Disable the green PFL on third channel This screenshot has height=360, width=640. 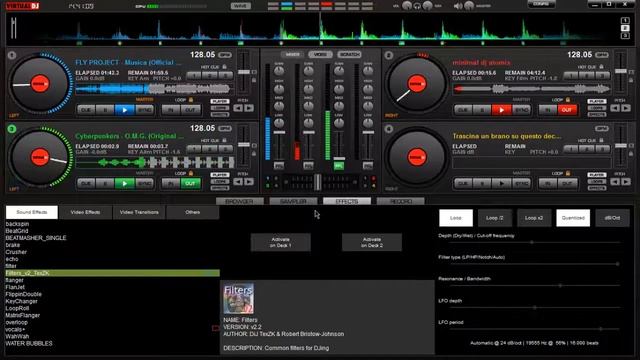[x=339, y=166]
